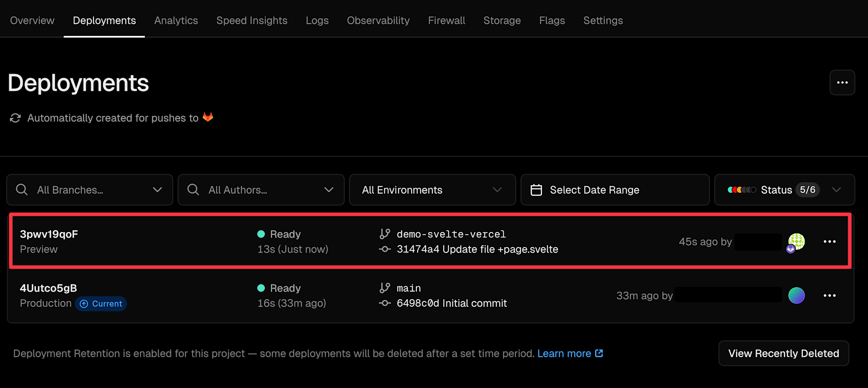This screenshot has height=388, width=868.
Task: Click View Recently Deleted button
Action: click(783, 353)
